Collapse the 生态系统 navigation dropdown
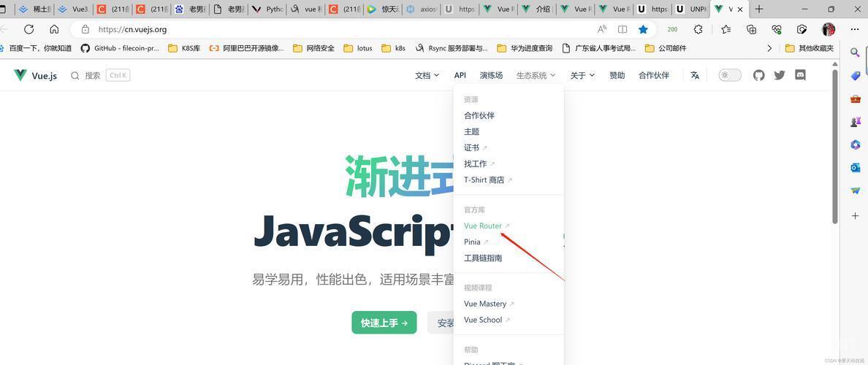868x365 pixels. click(x=536, y=75)
